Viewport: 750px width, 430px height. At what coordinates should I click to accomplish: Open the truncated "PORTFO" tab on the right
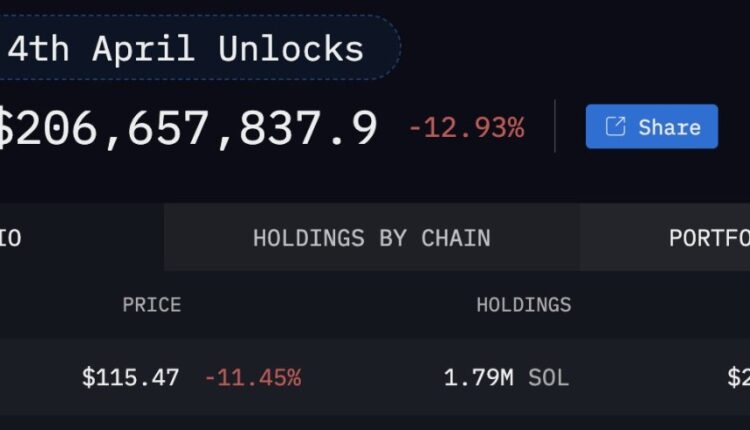(708, 238)
